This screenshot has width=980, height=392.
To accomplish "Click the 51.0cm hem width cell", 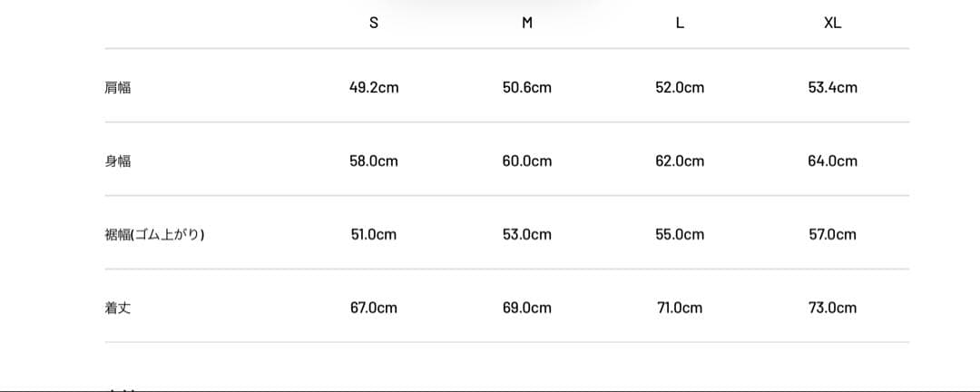I will pos(374,235).
